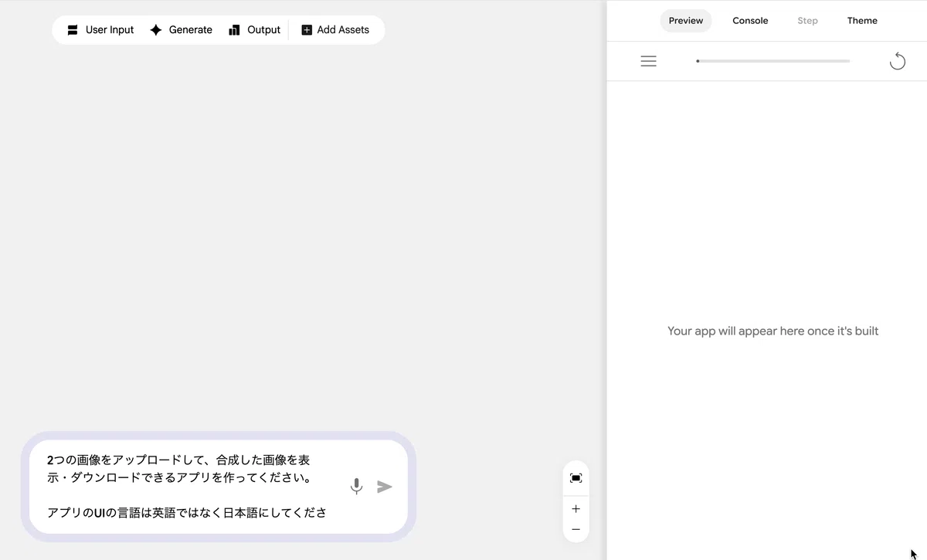The image size is (927, 560).
Task: Open the Theme tab
Action: (x=862, y=21)
